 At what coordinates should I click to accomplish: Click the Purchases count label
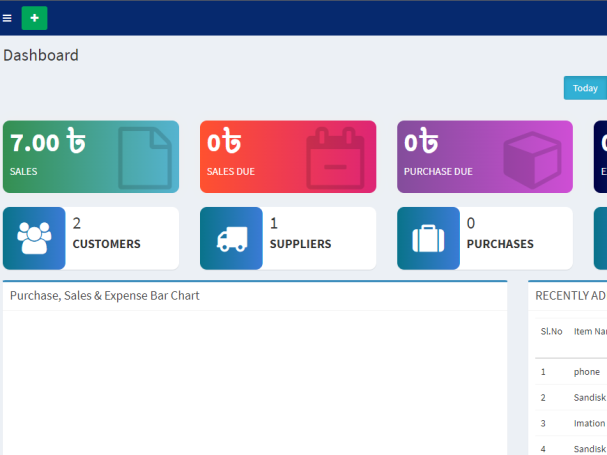click(x=500, y=244)
